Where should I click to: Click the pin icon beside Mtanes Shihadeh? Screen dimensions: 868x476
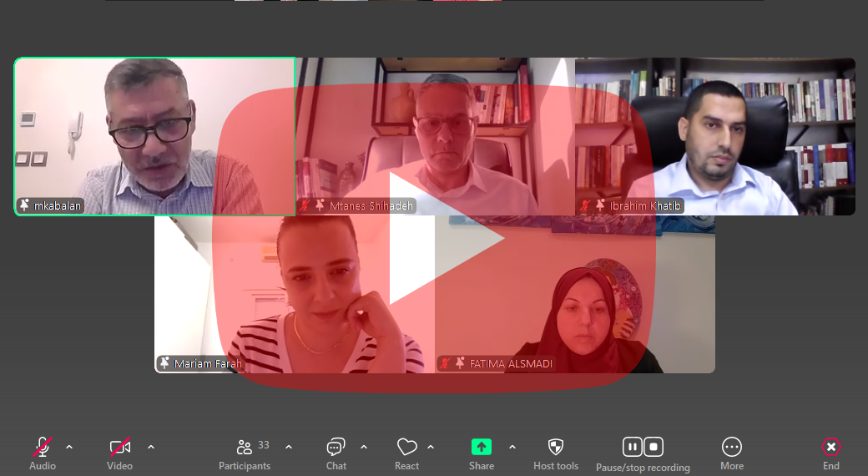click(320, 205)
